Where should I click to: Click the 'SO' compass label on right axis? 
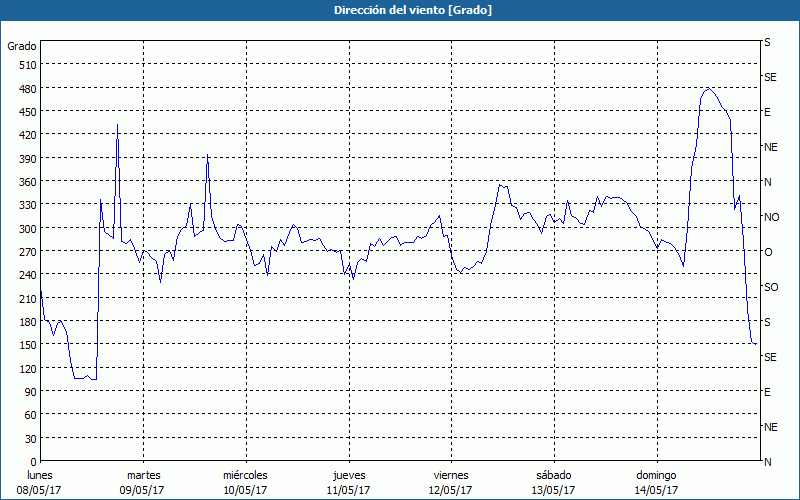tap(770, 287)
